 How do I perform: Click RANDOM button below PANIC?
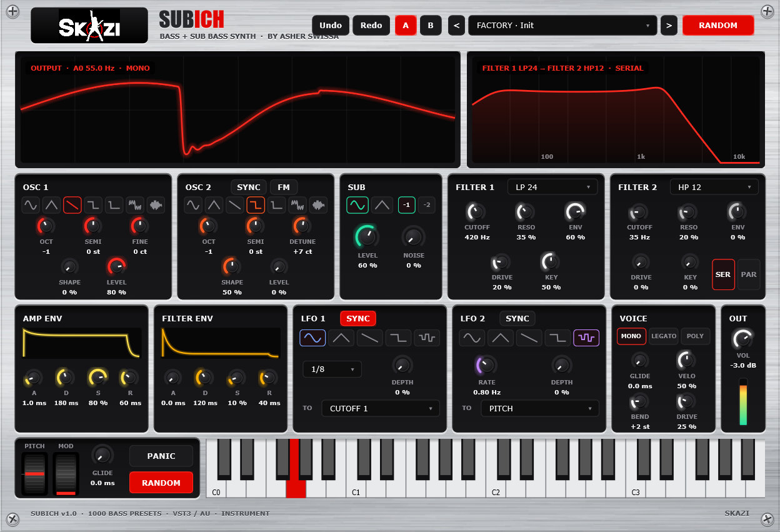pos(161,483)
